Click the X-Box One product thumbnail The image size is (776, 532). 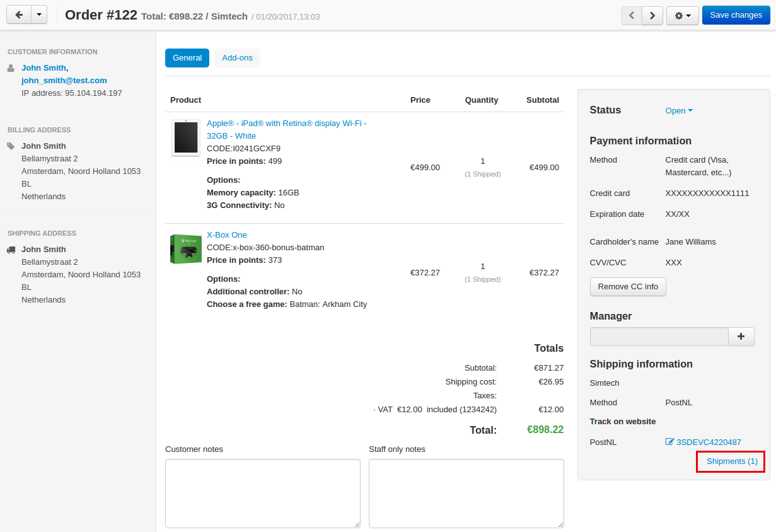(186, 249)
